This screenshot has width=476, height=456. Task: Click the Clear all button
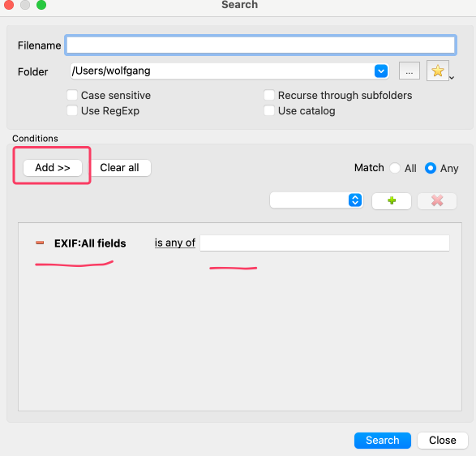[x=119, y=168]
